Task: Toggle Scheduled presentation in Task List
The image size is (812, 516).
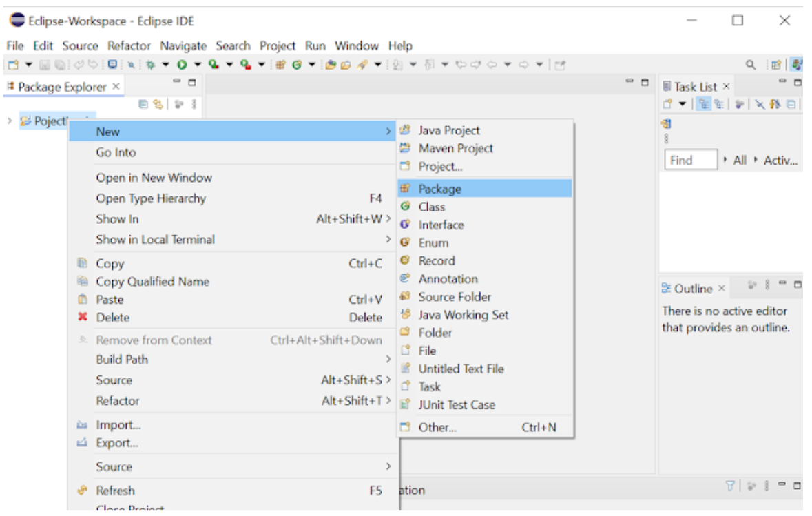Action: [719, 104]
